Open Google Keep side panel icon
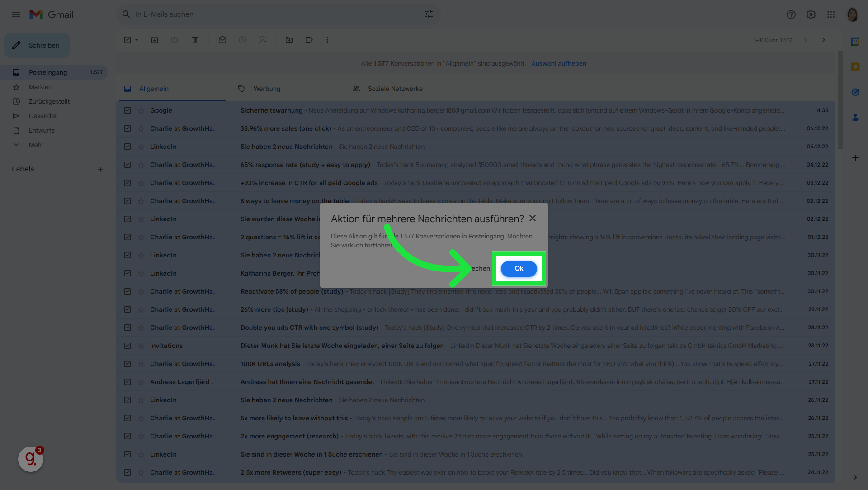The image size is (868, 490). tap(855, 67)
